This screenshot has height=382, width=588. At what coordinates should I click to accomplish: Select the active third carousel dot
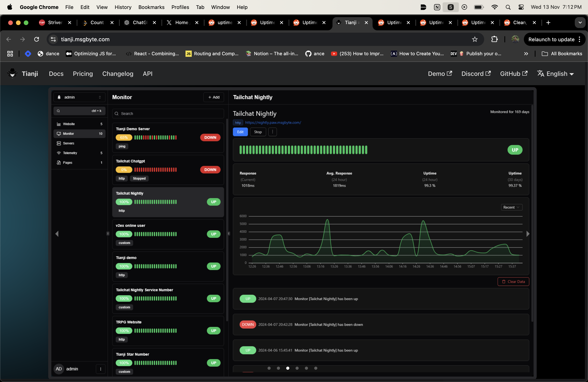[288, 368]
